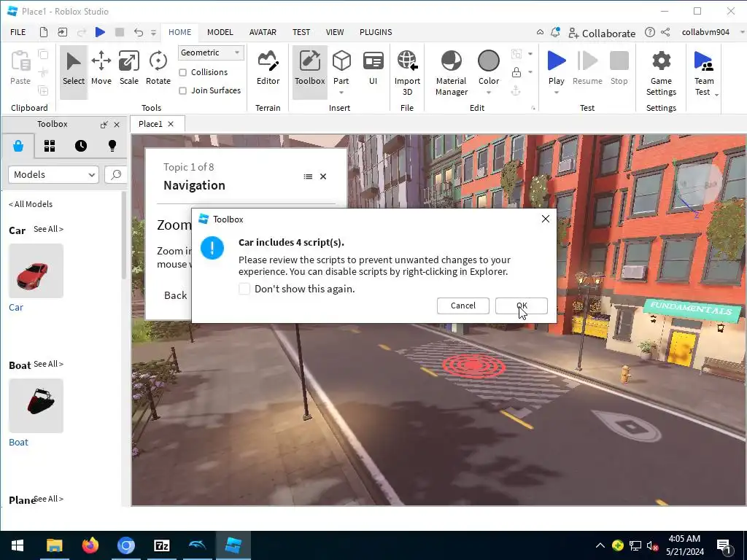
Task: Switch to the VIEW tab
Action: pos(334,32)
